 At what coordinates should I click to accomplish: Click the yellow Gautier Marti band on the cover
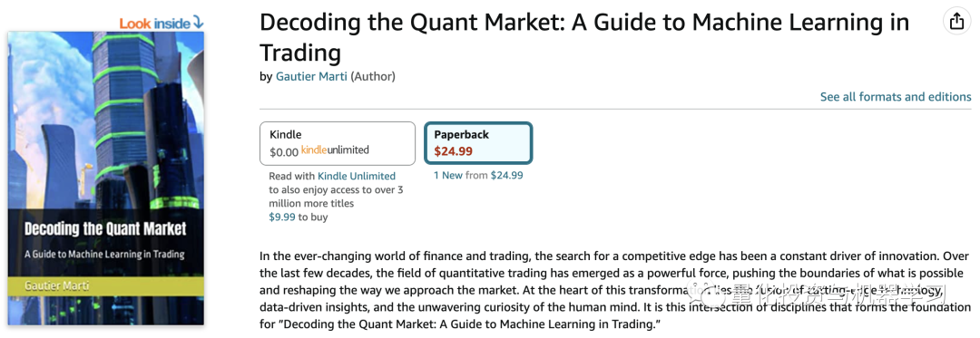[105, 285]
